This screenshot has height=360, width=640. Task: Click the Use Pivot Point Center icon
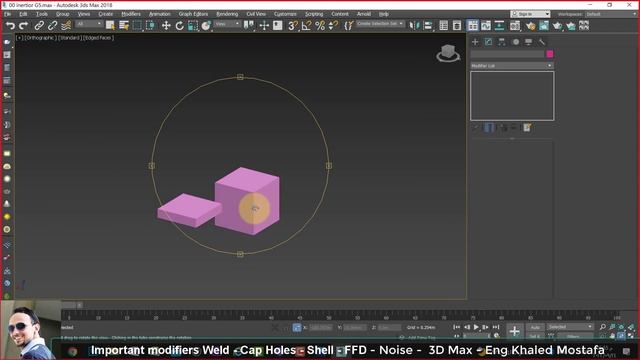point(248,26)
